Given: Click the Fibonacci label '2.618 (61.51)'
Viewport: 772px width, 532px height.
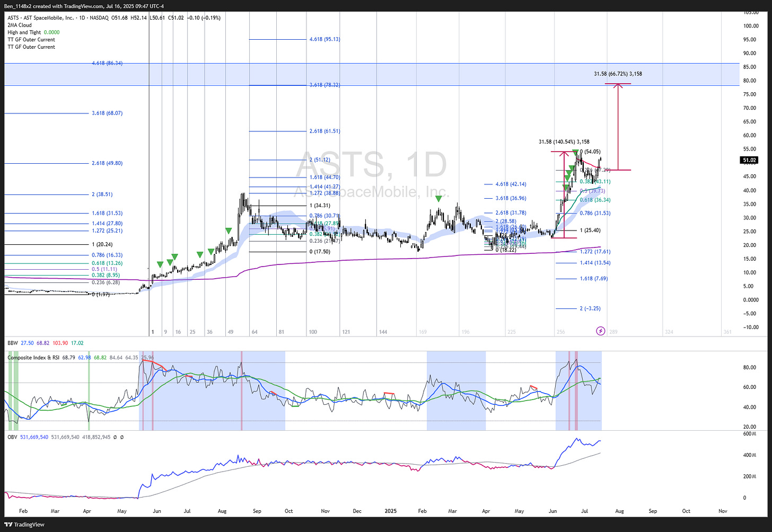Looking at the screenshot, I should tap(324, 131).
